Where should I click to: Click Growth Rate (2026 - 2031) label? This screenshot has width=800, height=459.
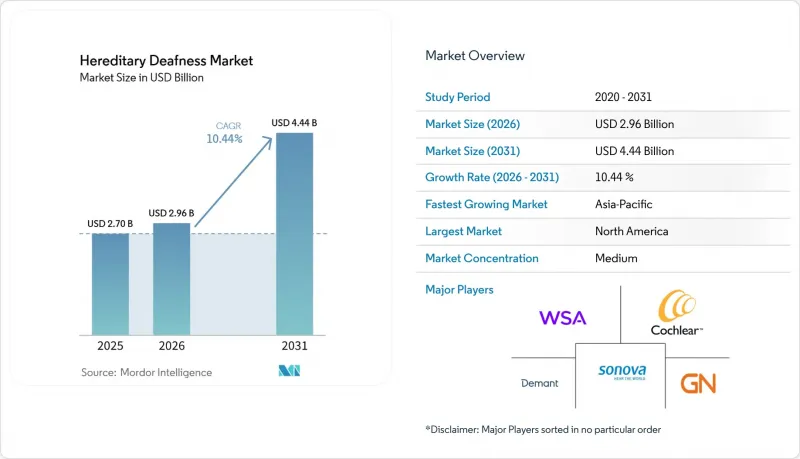coord(492,177)
